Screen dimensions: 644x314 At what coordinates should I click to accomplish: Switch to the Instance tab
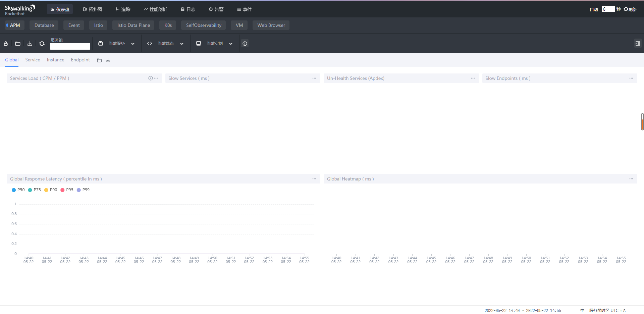click(55, 60)
